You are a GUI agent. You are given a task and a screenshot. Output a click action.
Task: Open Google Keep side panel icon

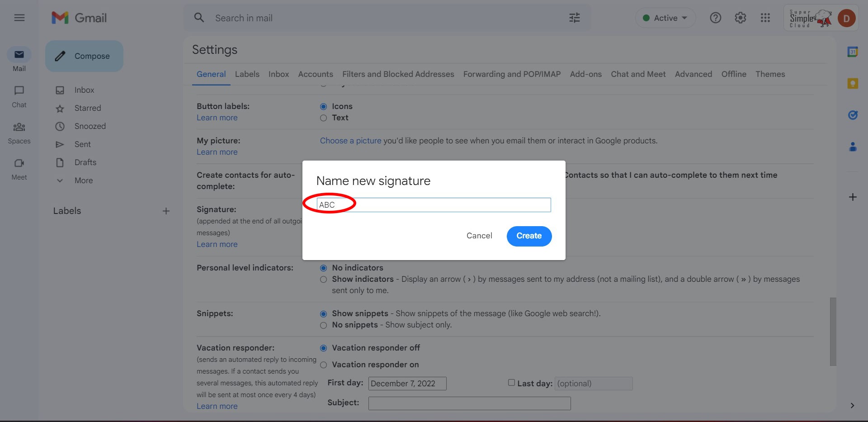coord(853,83)
